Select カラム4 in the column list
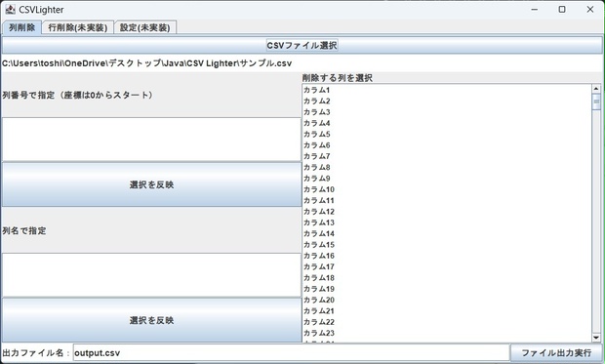Viewport: 605px width, 364px height. (447, 123)
